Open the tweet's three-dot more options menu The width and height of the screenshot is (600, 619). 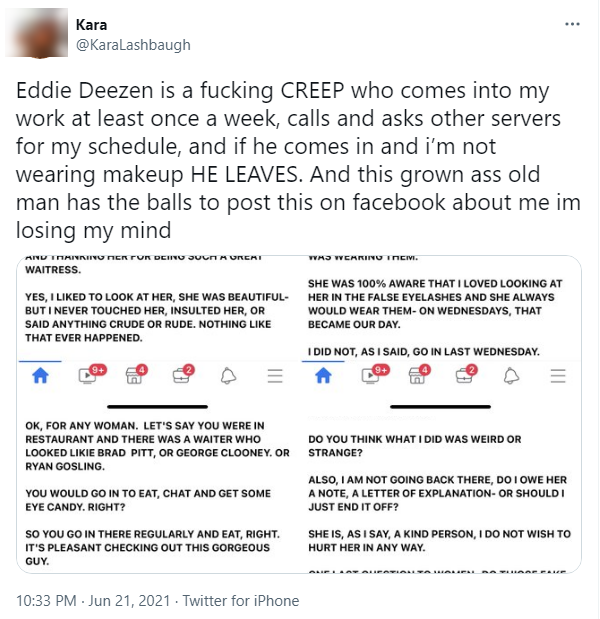(x=572, y=24)
